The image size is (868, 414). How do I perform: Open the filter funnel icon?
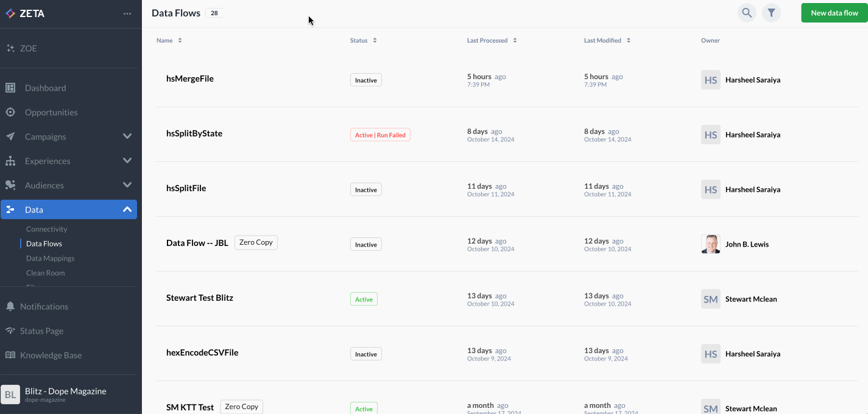pyautogui.click(x=771, y=13)
